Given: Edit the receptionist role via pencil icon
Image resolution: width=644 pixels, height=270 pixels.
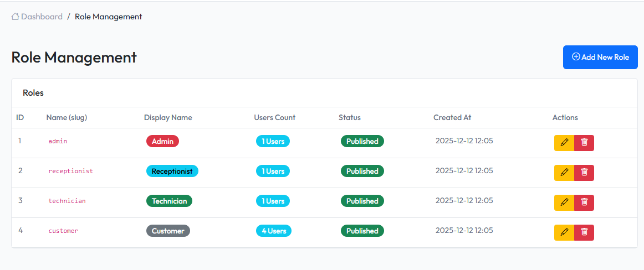Looking at the screenshot, I should (x=564, y=173).
